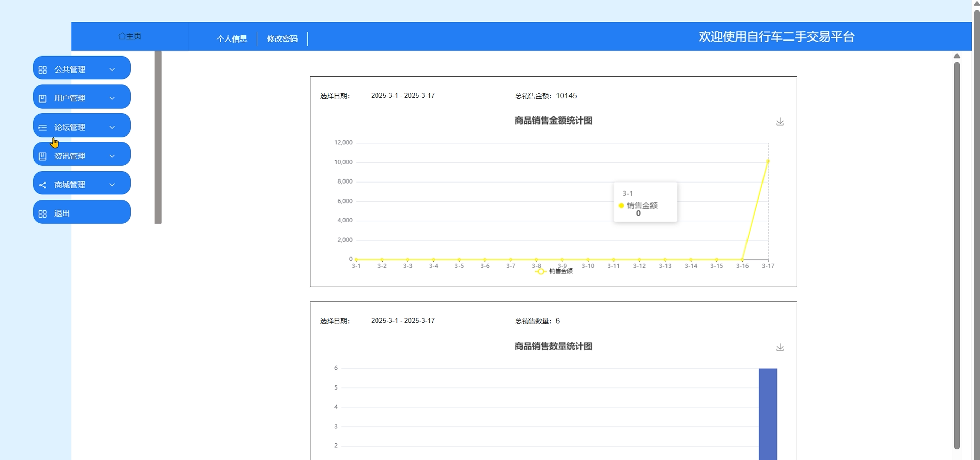This screenshot has height=460, width=980.
Task: Click the list icon beside 论坛管理
Action: tap(43, 127)
